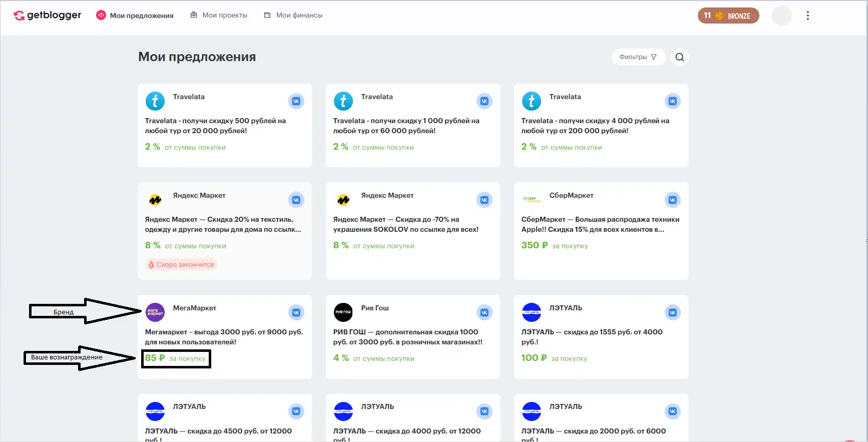
Task: Open the getblogger logo home link
Action: (47, 16)
